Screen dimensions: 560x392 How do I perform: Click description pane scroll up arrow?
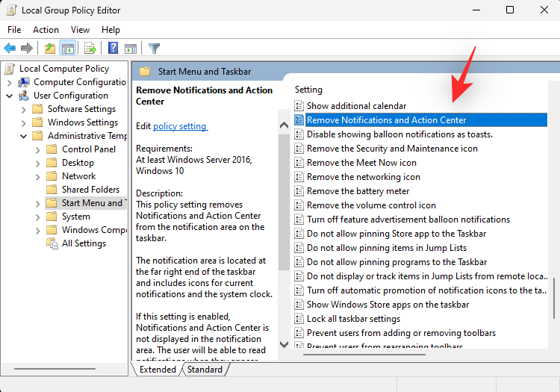click(x=284, y=125)
